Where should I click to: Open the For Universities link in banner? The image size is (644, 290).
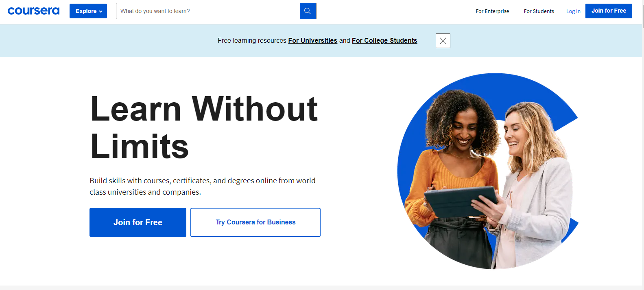(x=312, y=41)
